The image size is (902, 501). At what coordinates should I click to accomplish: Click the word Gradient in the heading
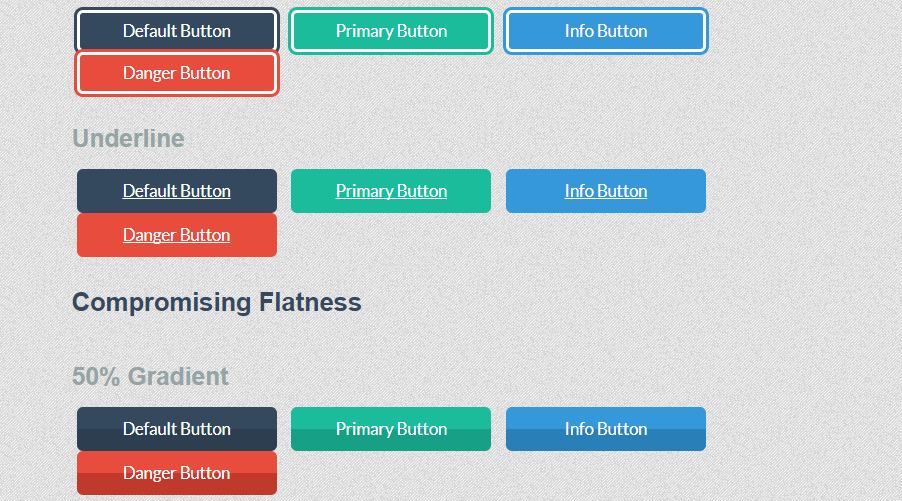pyautogui.click(x=178, y=377)
